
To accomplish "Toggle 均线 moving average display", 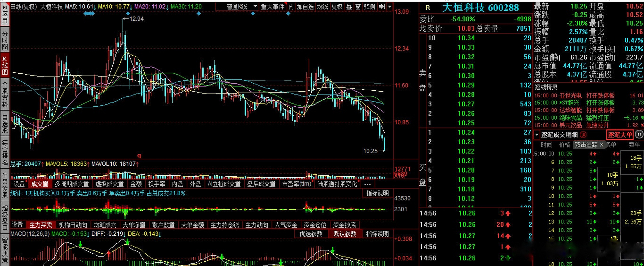I will 322,7.
